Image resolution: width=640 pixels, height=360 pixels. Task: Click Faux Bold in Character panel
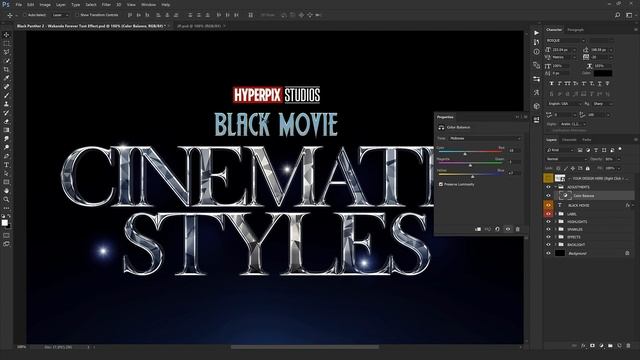point(551,83)
